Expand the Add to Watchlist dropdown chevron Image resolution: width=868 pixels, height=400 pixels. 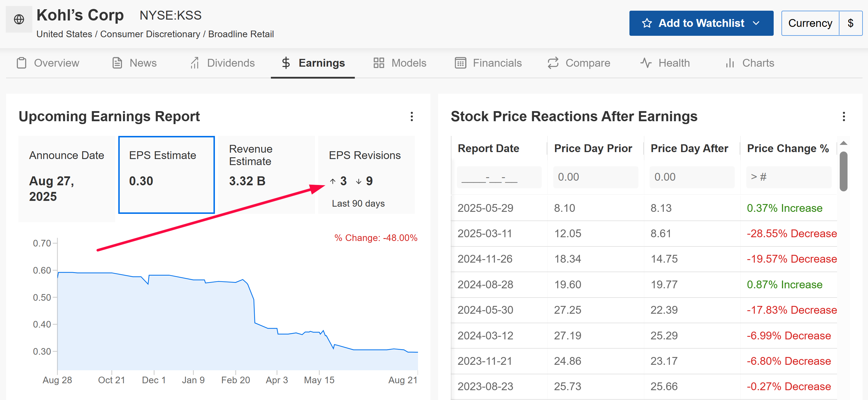[756, 23]
